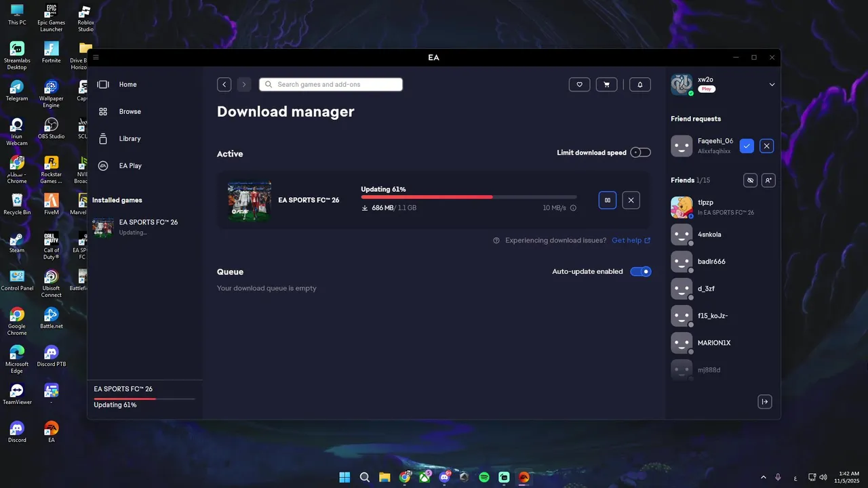
Task: Toggle hide offline friends eye icon
Action: click(750, 180)
